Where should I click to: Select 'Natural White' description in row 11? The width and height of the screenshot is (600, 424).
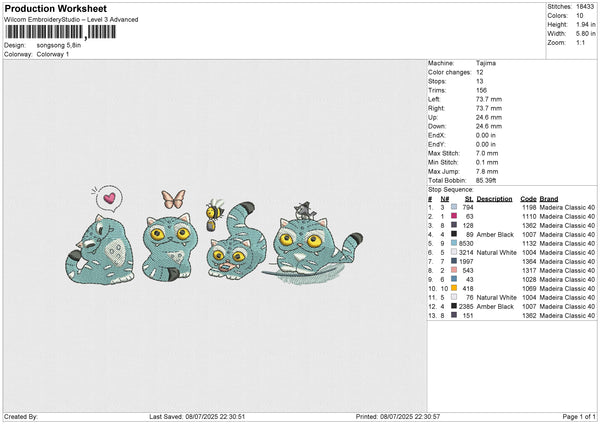tap(497, 297)
